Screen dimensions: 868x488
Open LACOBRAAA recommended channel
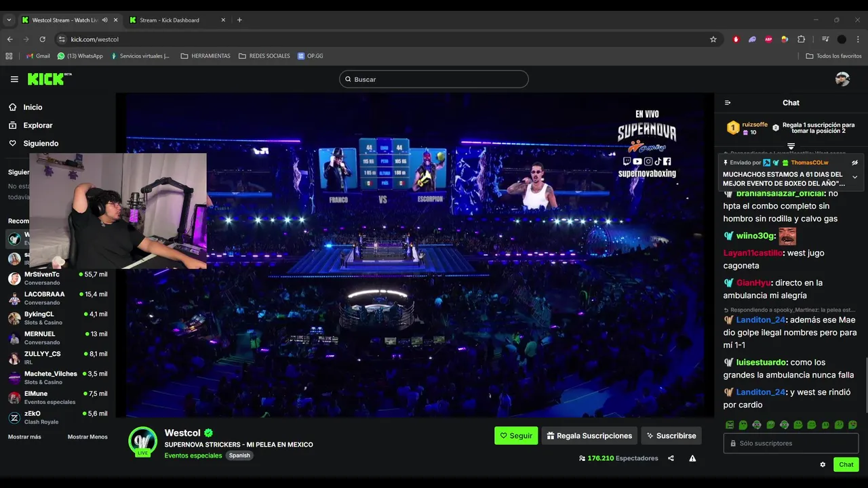pyautogui.click(x=58, y=298)
